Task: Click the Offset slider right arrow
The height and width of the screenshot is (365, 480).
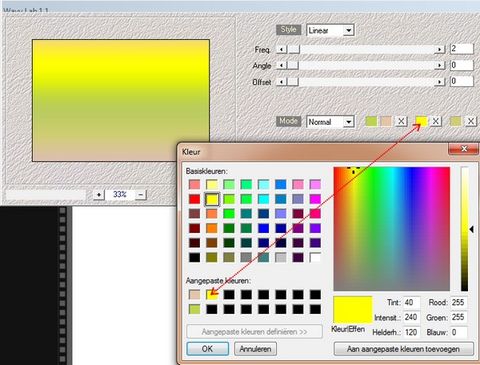Action: (440, 82)
